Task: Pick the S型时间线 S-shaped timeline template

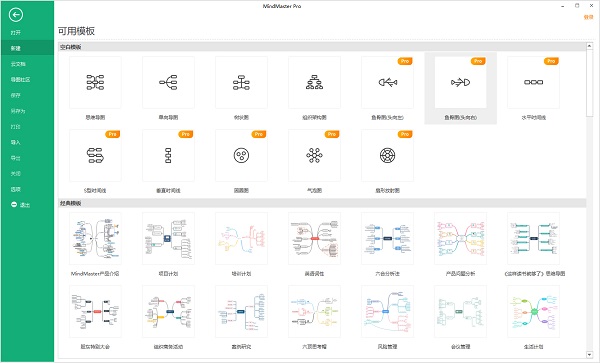Action: pyautogui.click(x=95, y=155)
